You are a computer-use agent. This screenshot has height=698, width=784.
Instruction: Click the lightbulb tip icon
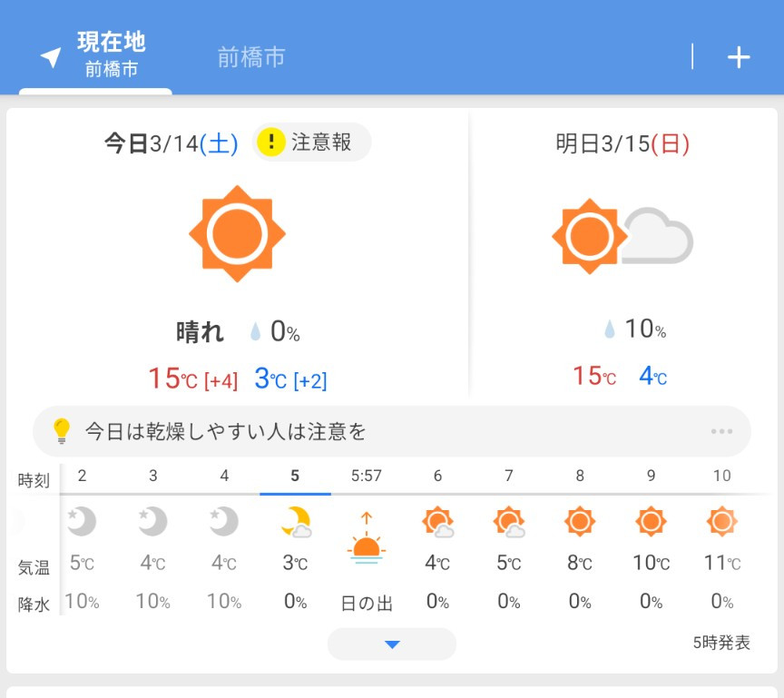pos(62,430)
